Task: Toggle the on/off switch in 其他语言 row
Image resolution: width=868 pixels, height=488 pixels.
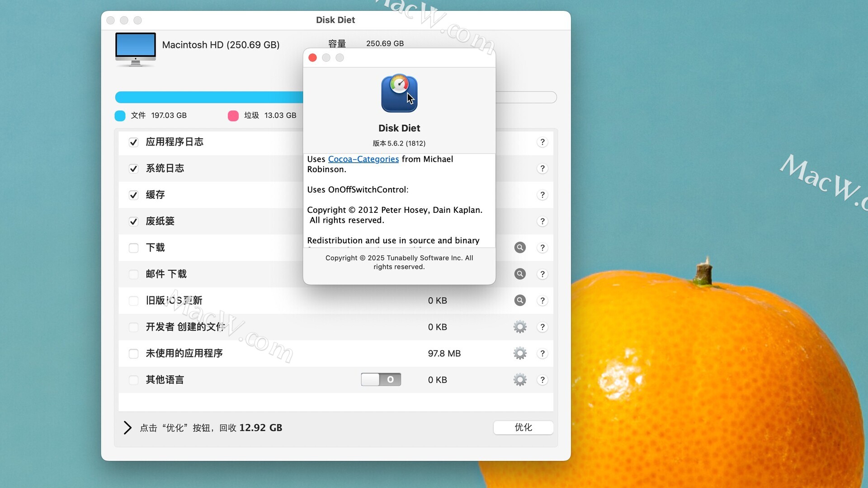Action: 381,380
